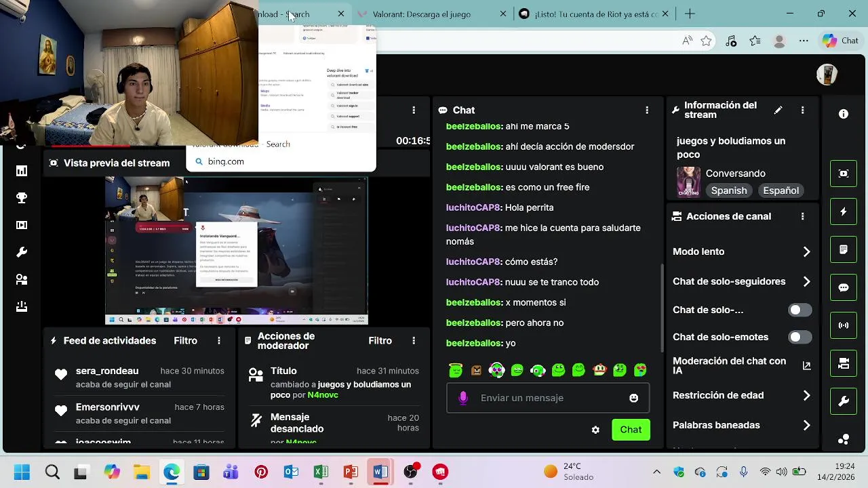Screen dimensions: 868x488
Task: Expand Modo lento options
Action: point(806,251)
